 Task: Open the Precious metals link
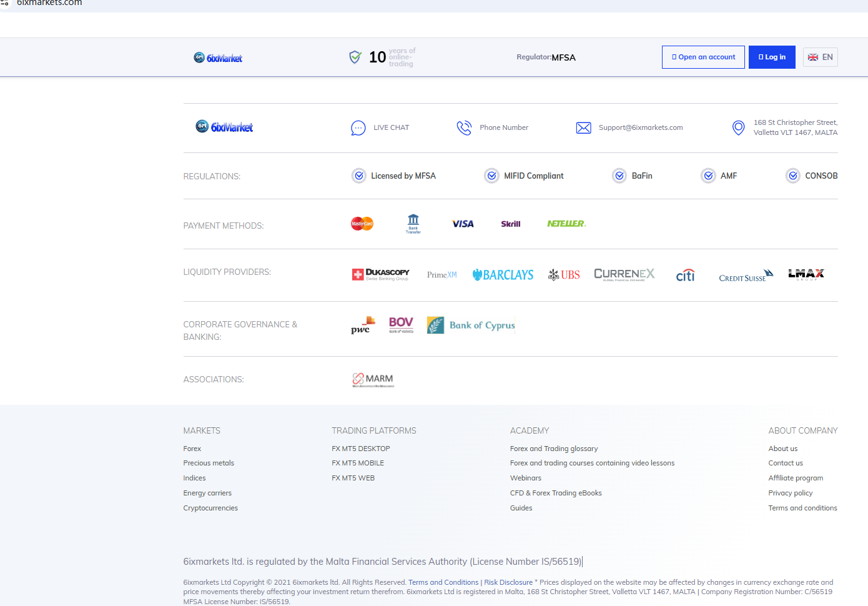(209, 463)
